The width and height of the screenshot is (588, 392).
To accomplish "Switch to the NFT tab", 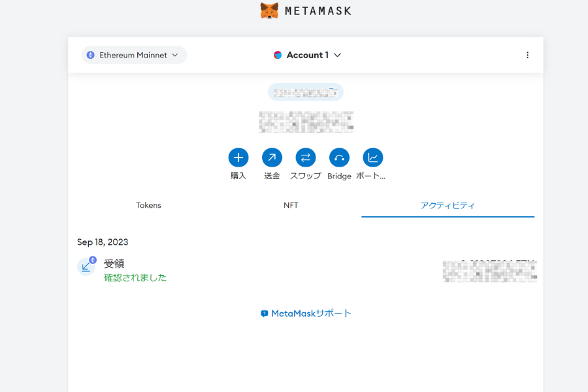I will (x=291, y=205).
